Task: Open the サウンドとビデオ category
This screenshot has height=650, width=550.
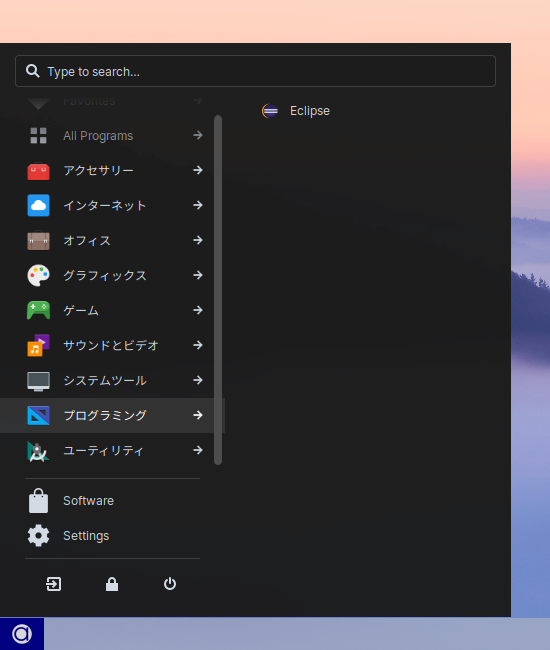Action: [x=112, y=346]
